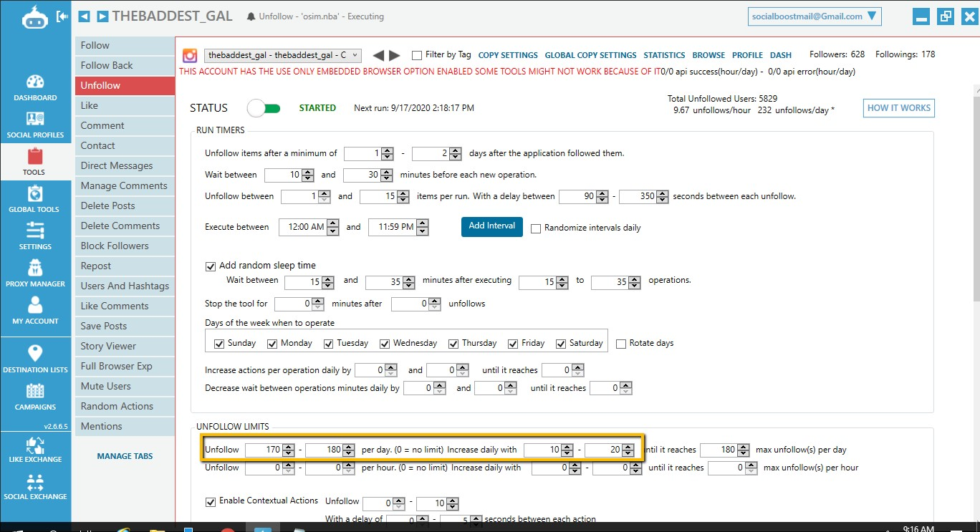Open the BROWSE link
The height and width of the screenshot is (532, 980).
[x=708, y=55]
